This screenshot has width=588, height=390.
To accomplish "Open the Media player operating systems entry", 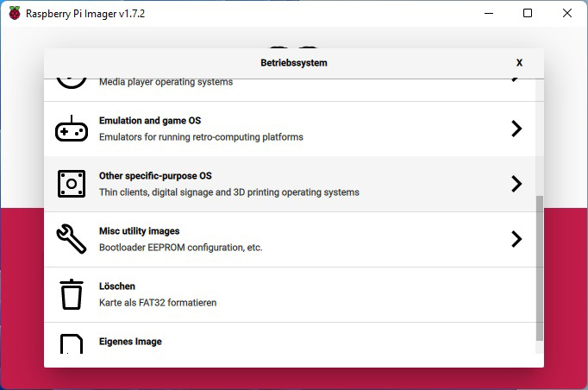I will coord(290,90).
